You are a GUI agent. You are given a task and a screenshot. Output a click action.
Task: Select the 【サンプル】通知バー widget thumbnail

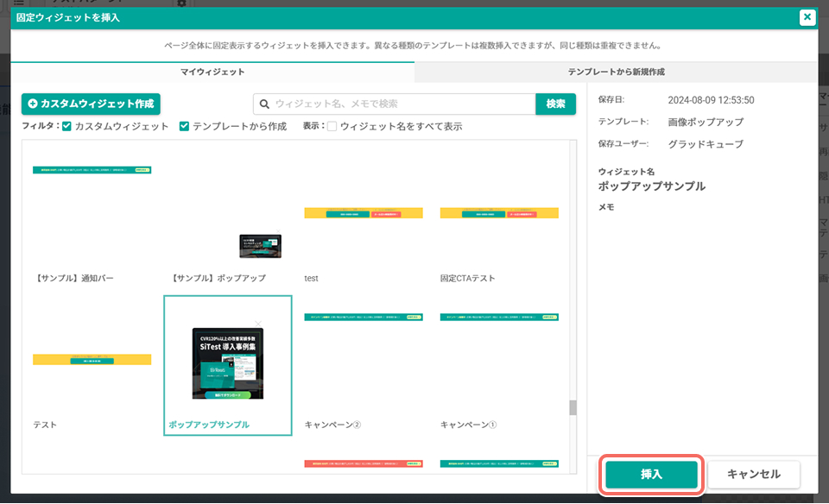(92, 170)
